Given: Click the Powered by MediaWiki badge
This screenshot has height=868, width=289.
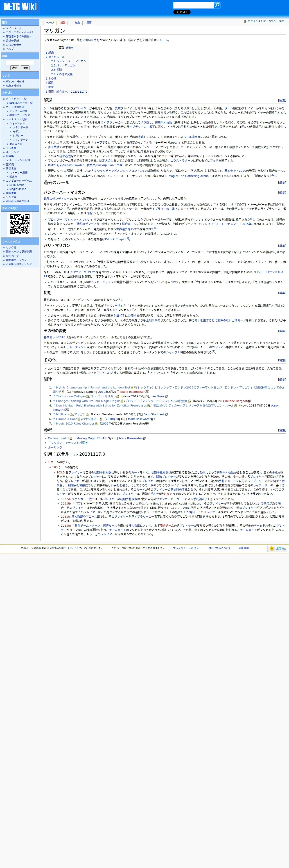Looking at the screenshot, I should (x=277, y=548).
